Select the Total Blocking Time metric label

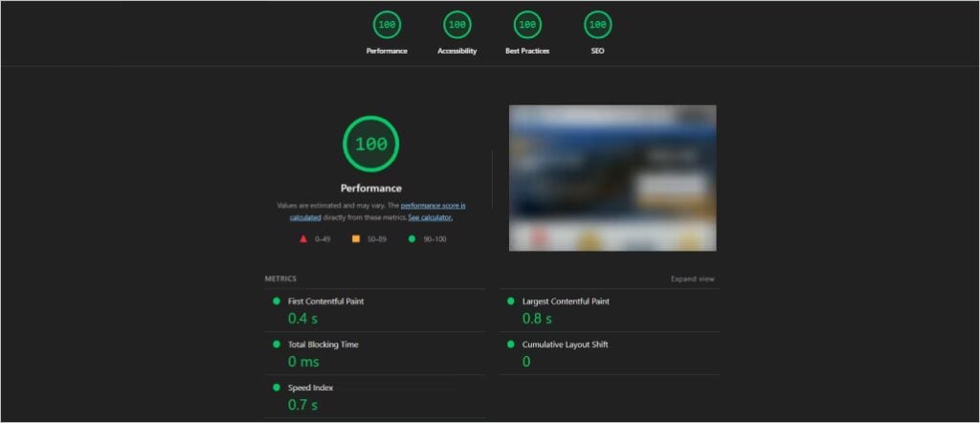(x=323, y=345)
